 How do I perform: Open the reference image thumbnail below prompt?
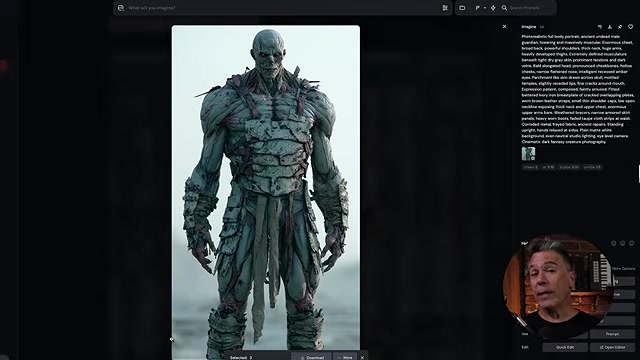pos(528,153)
